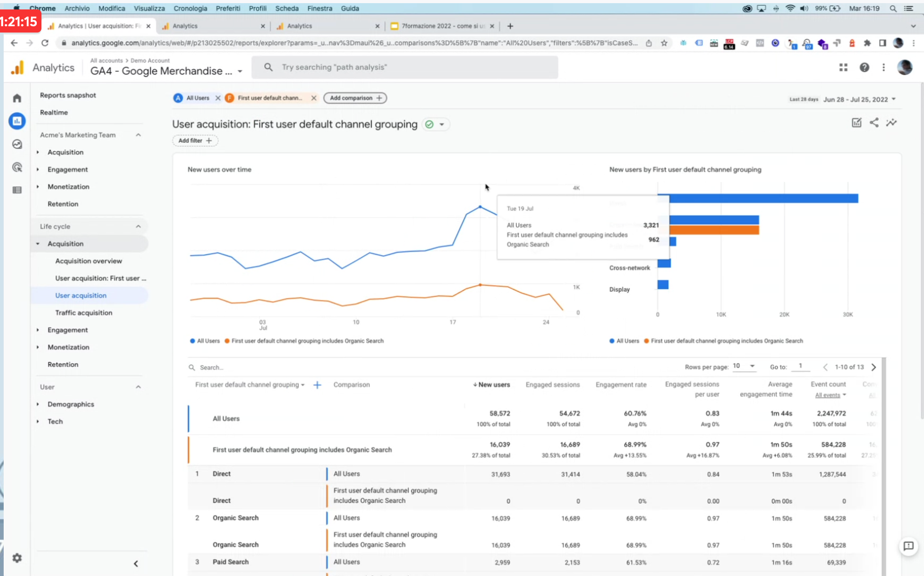Open the more options vertical dots in Analytics header
This screenshot has width=924, height=576.
pyautogui.click(x=884, y=67)
